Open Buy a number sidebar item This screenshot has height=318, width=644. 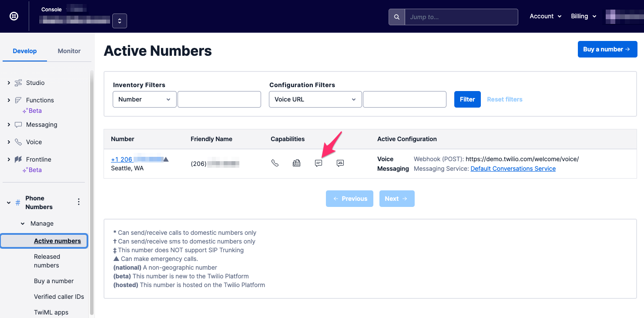tap(54, 281)
